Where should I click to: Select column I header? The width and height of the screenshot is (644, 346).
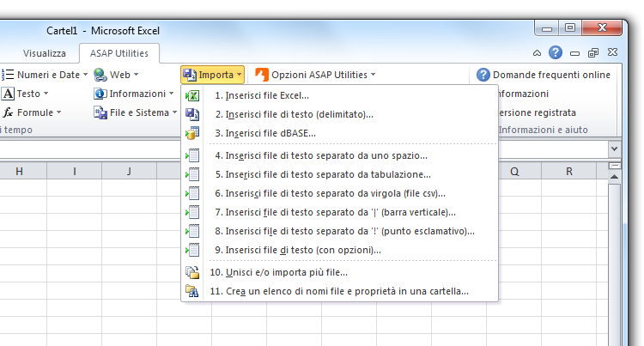(75, 171)
